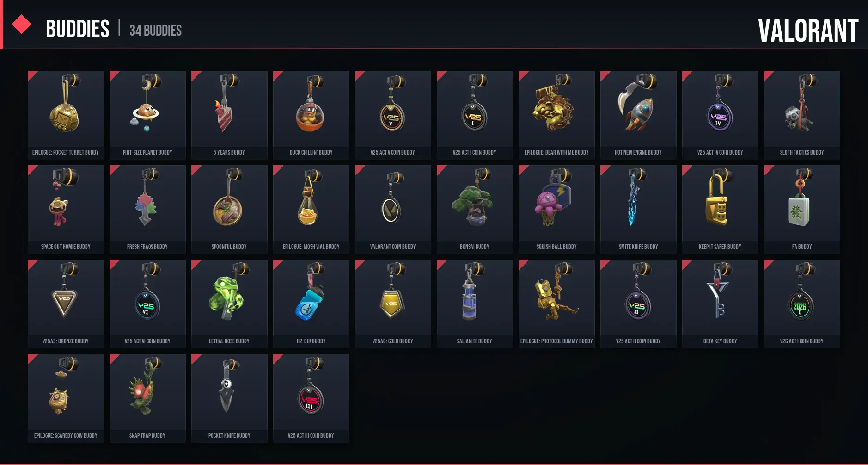Click the Spoonful Buddy label
The height and width of the screenshot is (465, 868).
229,247
